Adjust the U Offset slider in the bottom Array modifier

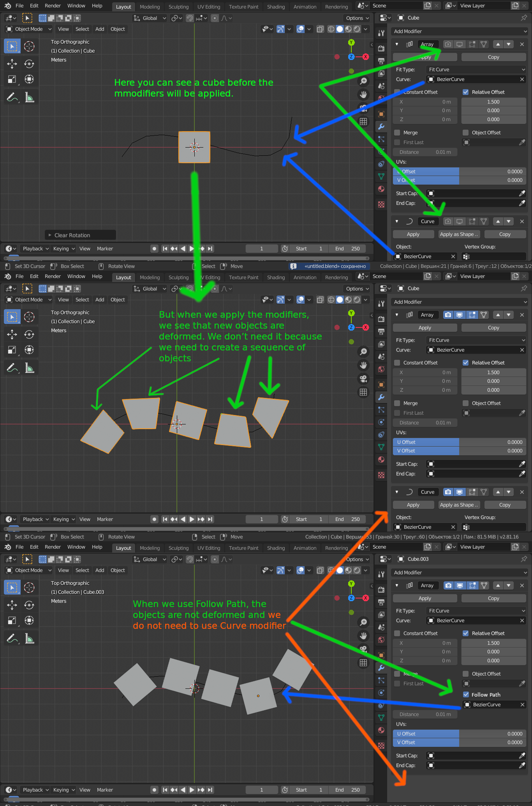[460, 734]
